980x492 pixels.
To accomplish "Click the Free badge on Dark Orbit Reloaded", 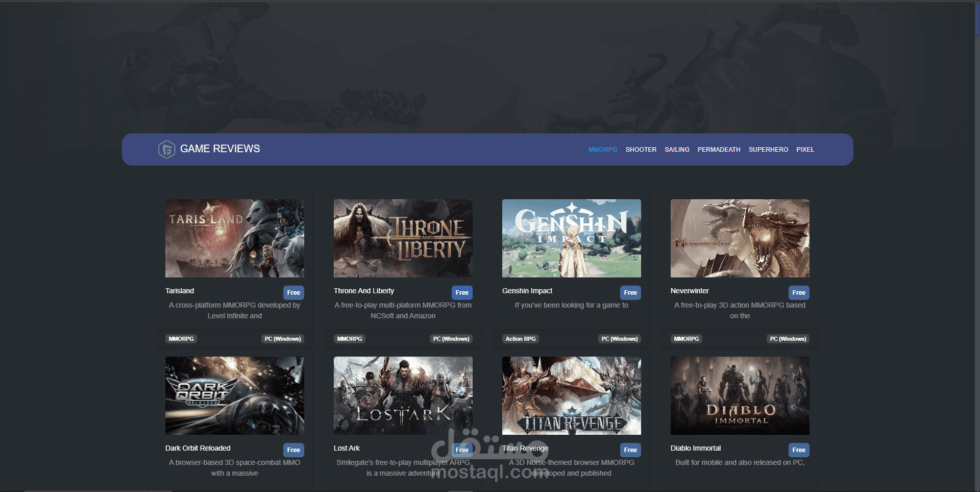I will pos(293,450).
